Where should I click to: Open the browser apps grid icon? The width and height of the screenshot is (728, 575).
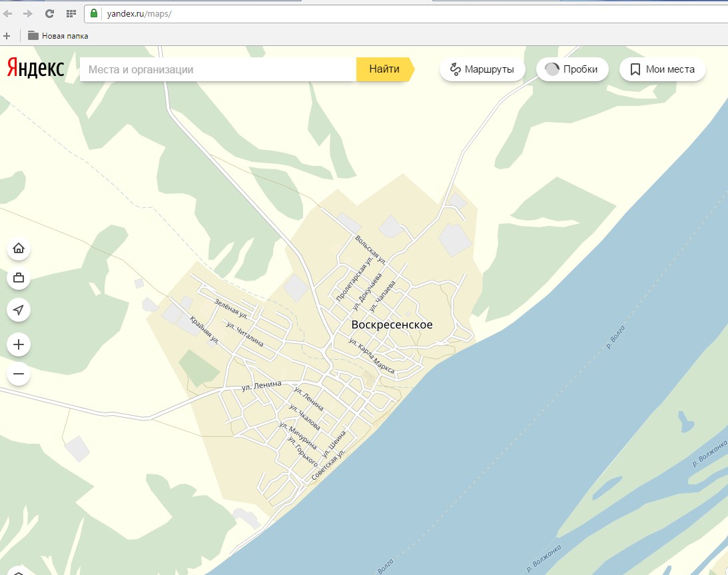[x=71, y=13]
